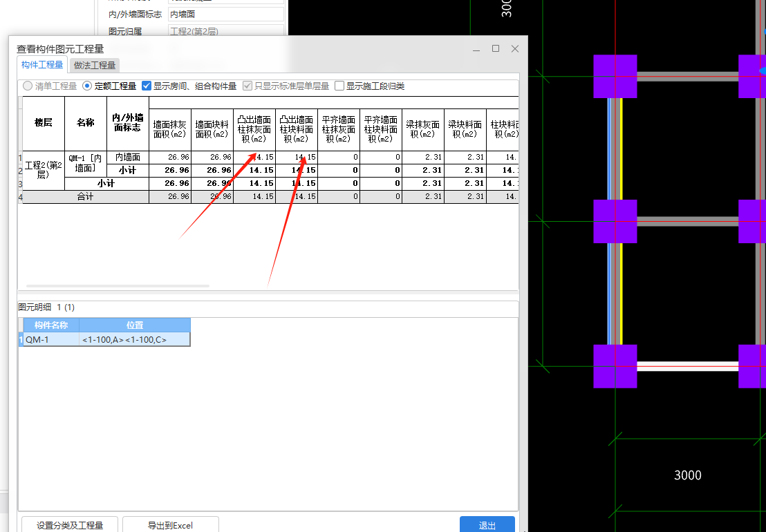Click the 位置 header in 图元明细
Viewport: 766px width, 532px height.
(x=135, y=325)
